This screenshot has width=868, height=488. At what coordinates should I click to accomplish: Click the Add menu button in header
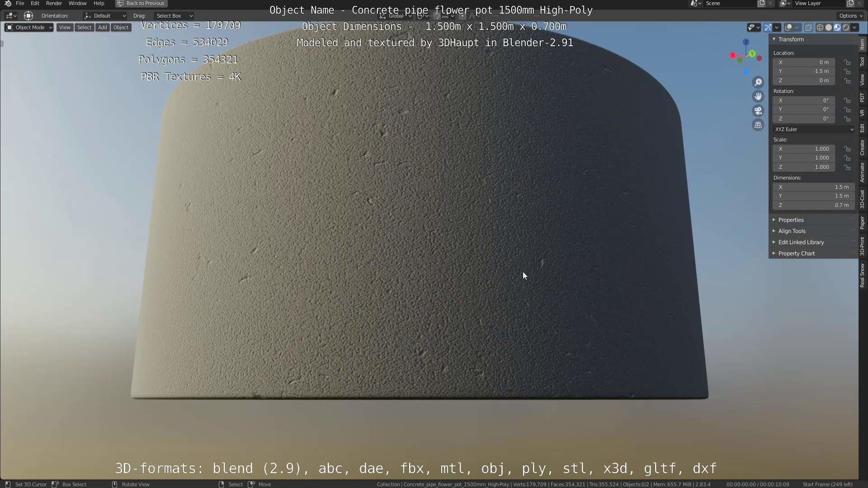click(103, 28)
